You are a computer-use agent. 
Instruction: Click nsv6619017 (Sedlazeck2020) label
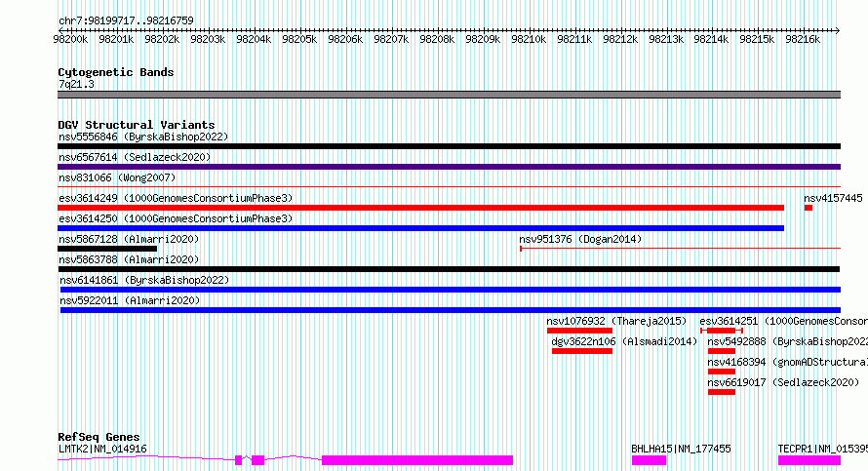[783, 382]
